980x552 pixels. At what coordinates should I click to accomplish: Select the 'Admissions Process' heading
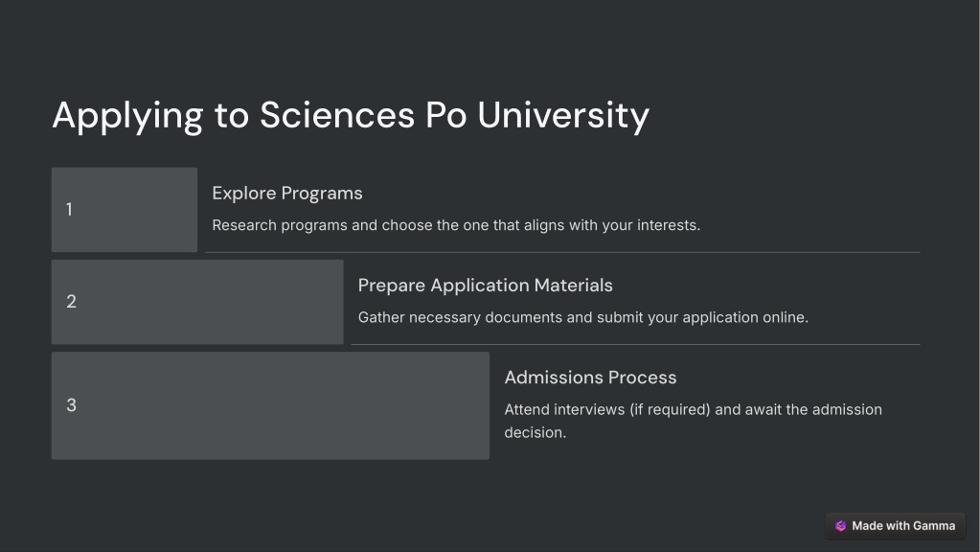[590, 378]
